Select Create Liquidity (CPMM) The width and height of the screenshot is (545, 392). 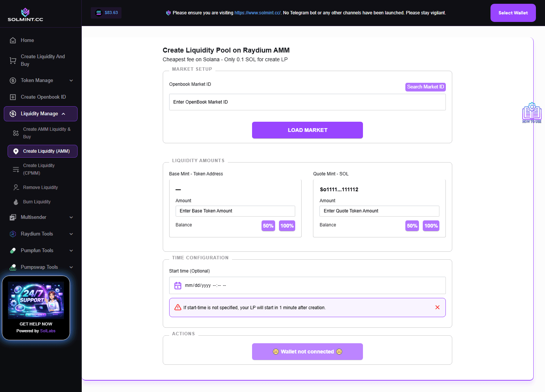[39, 169]
